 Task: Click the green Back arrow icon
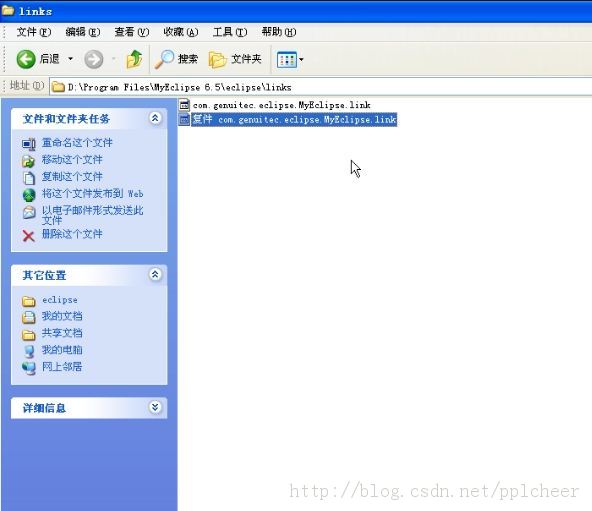pyautogui.click(x=26, y=59)
